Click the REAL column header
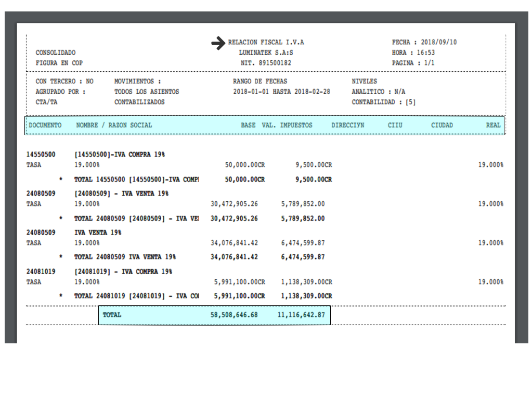 [493, 125]
